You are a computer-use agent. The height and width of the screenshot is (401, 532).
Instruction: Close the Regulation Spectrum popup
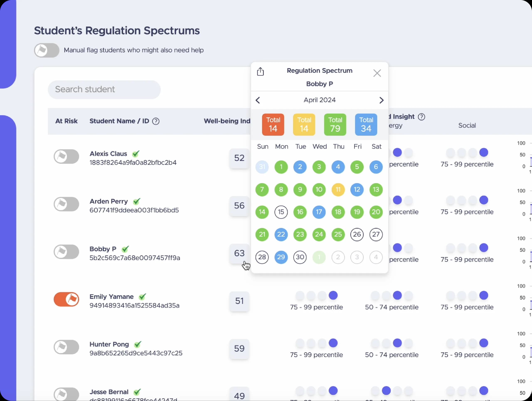pyautogui.click(x=377, y=73)
